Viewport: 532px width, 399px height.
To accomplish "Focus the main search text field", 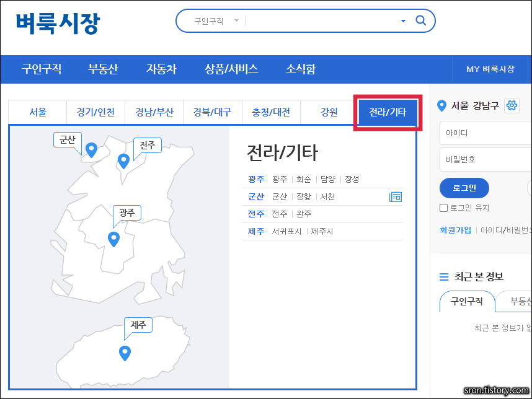I will point(322,21).
